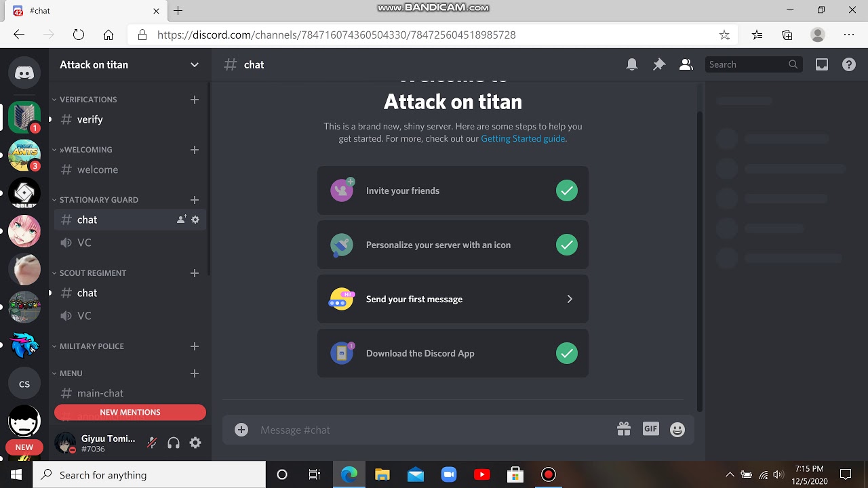
Task: Create invite for Stationary Guard chat
Action: [181, 220]
